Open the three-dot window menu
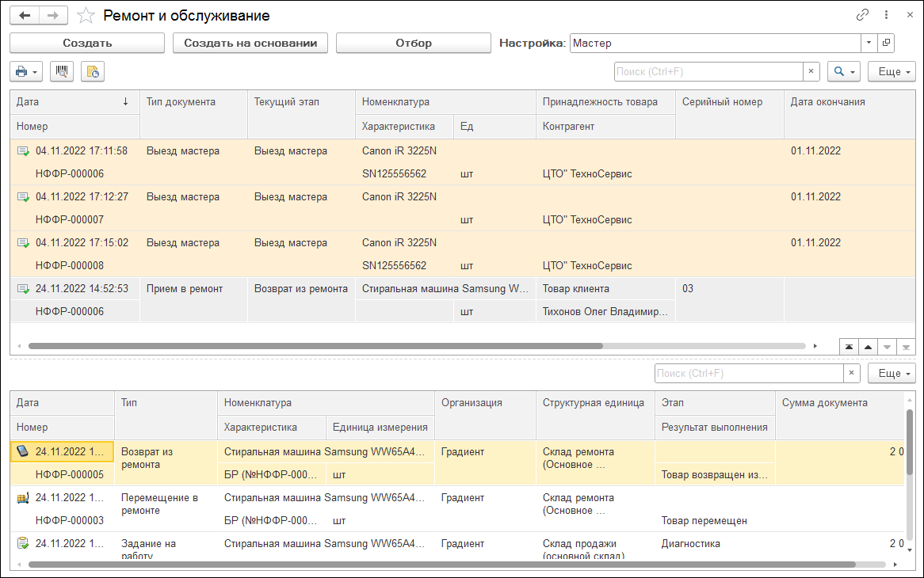Image resolution: width=924 pixels, height=578 pixels. point(886,15)
